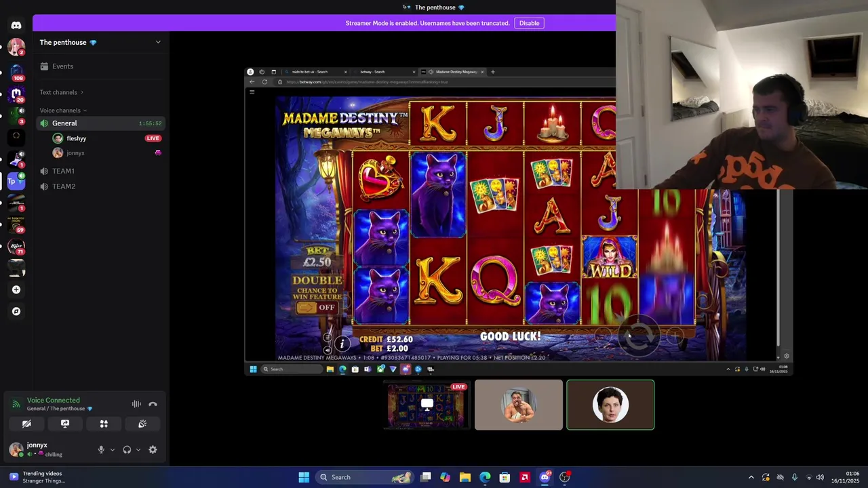
Task: Click the slot spin button
Action: point(637,336)
